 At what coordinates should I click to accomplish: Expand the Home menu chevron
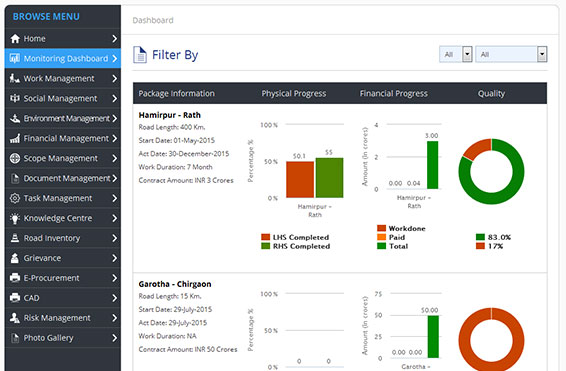[x=114, y=39]
